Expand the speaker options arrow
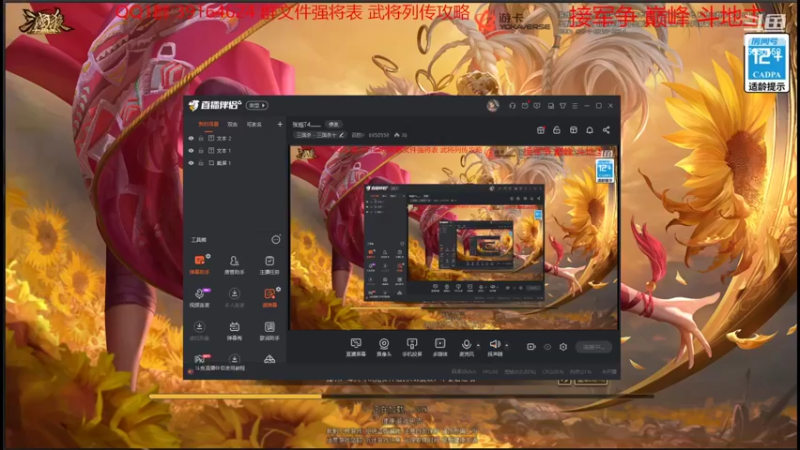The width and height of the screenshot is (800, 450). 506,345
